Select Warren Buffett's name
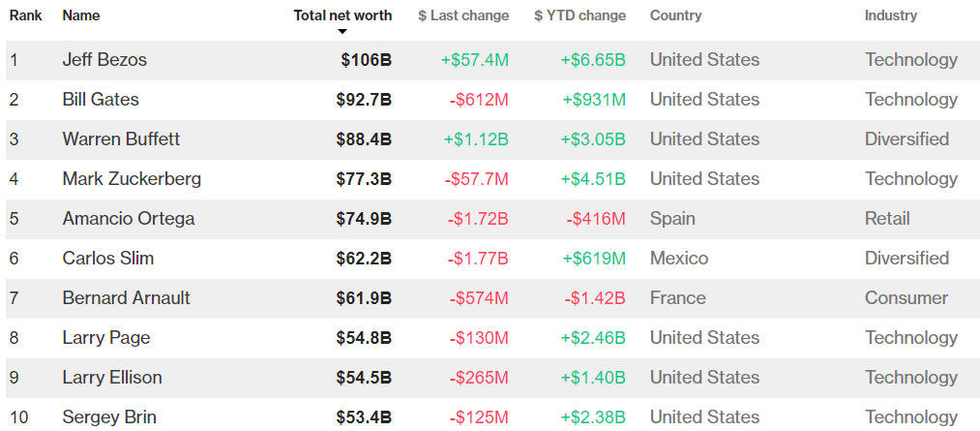 point(121,139)
